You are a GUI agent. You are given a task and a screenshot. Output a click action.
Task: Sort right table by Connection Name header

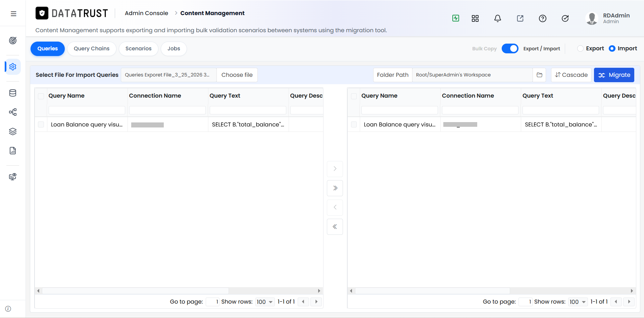(x=468, y=96)
